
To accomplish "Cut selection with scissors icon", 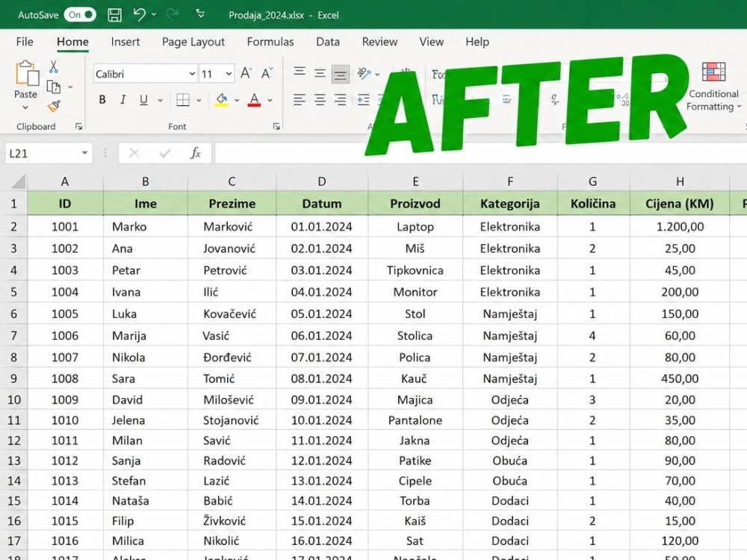I will coord(53,66).
